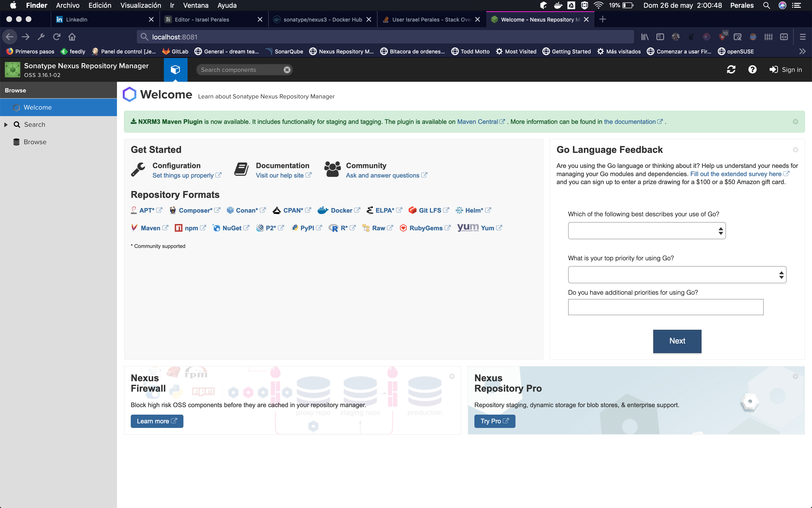The width and height of the screenshot is (812, 508).
Task: Open the R format link
Action: 342,228
